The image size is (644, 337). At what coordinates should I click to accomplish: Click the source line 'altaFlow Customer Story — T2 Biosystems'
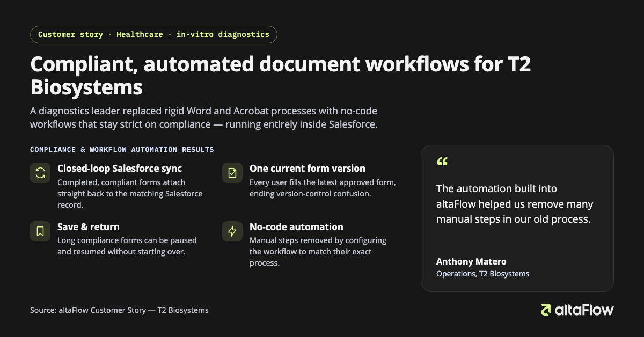click(x=119, y=310)
